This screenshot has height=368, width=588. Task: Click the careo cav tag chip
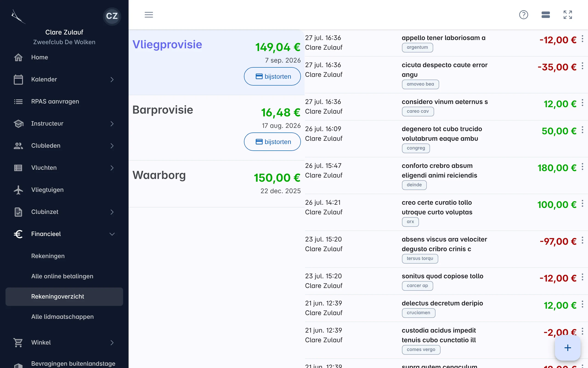418,112
